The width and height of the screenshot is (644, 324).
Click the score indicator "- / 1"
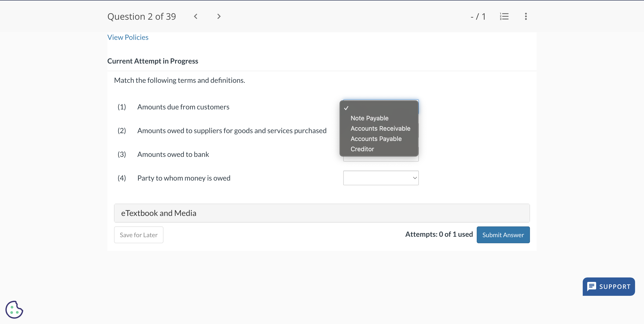[478, 17]
